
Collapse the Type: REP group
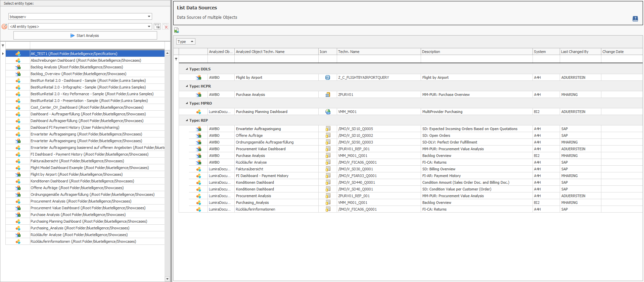click(x=187, y=120)
